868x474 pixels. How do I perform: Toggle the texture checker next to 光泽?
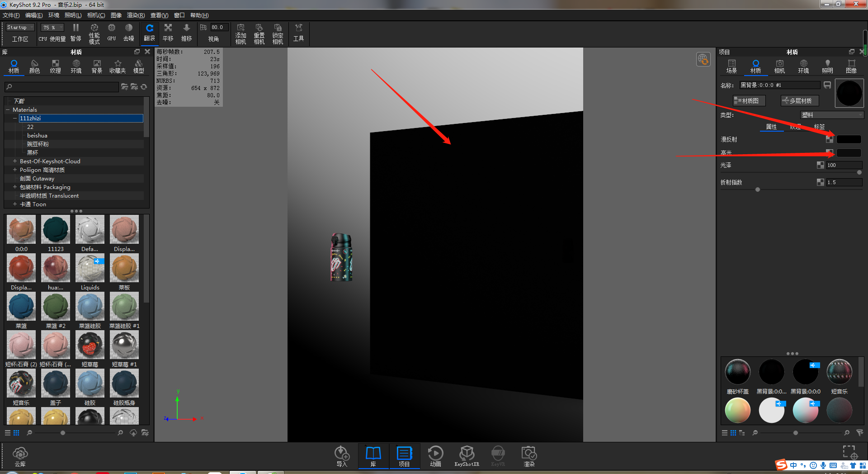pos(820,165)
